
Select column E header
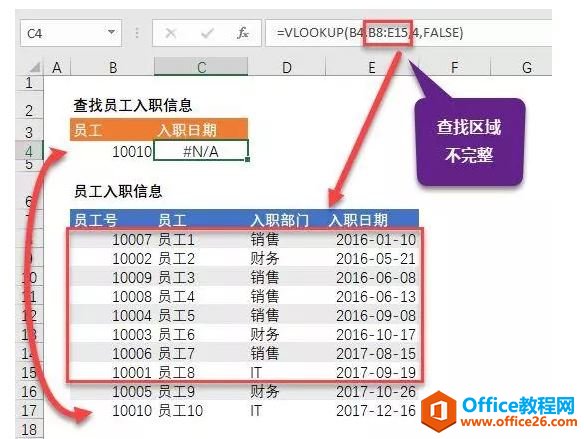pos(372,67)
